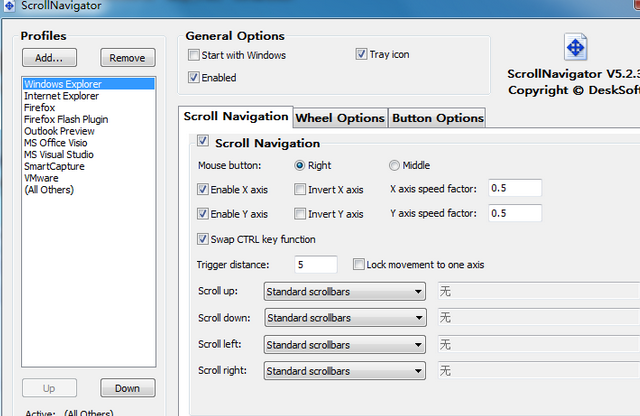
Task: Toggle Swap CTRL key function
Action: 203,239
